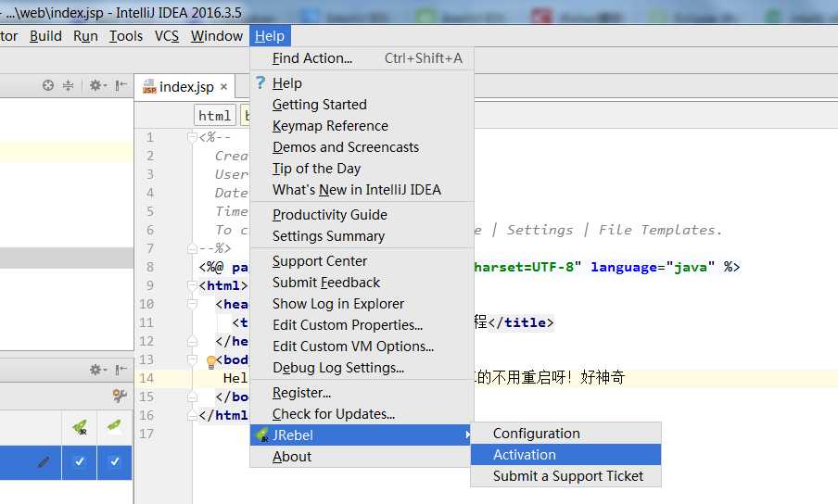Toggle fold marker at line 7

tap(193, 248)
